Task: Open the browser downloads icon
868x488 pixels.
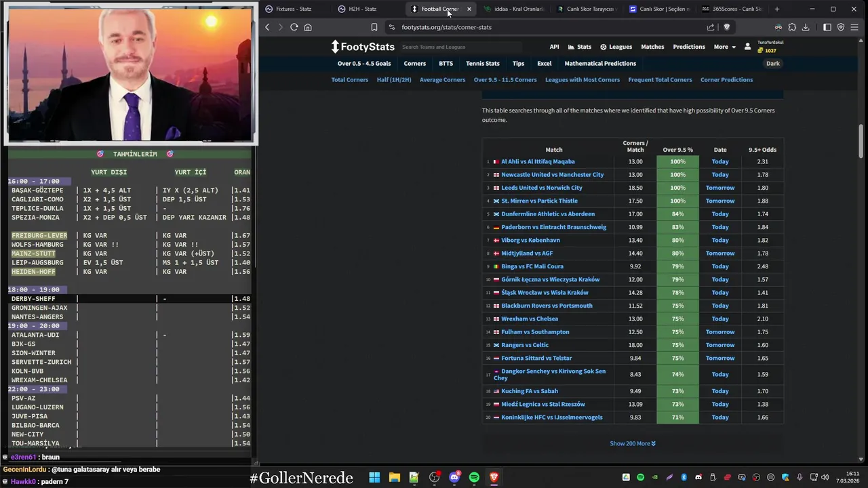Action: pyautogui.click(x=806, y=27)
